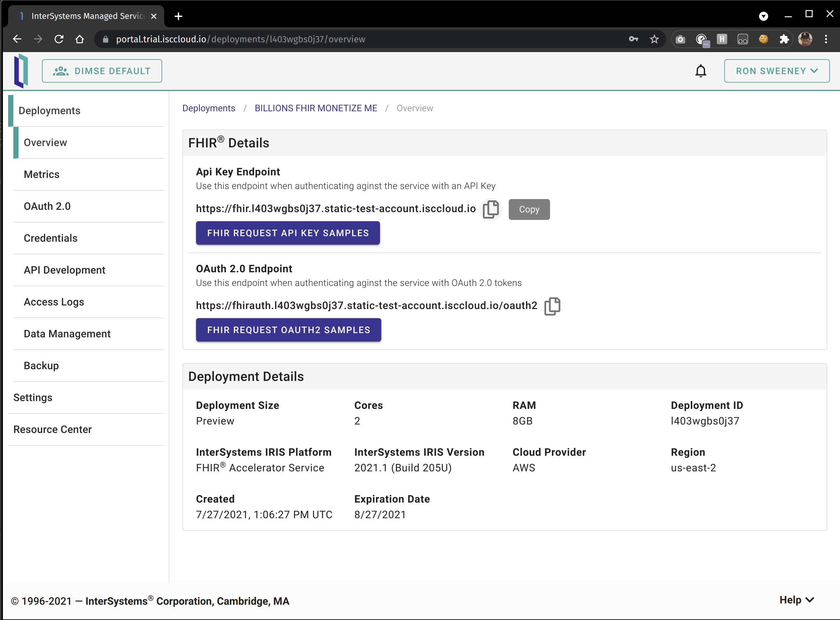Viewport: 840px width, 620px height.
Task: Expand the Ron Sweeney user menu
Action: click(x=777, y=71)
